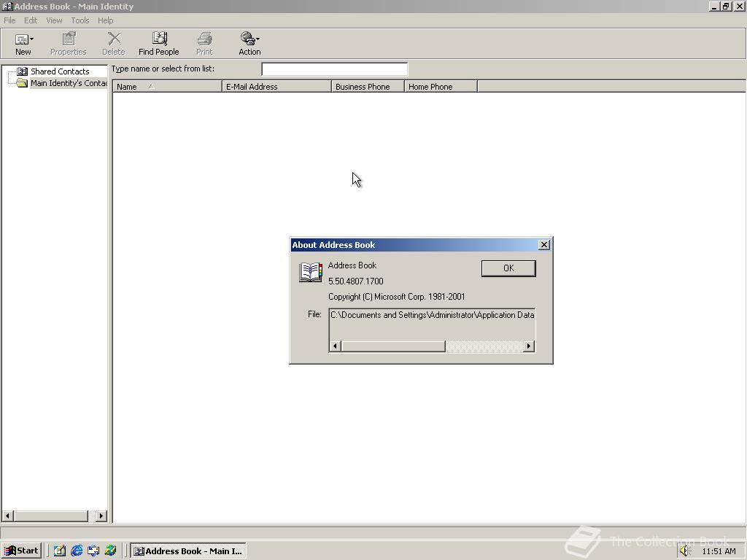Image resolution: width=747 pixels, height=560 pixels.
Task: Sort by the Business Phone column header
Action: click(x=368, y=87)
